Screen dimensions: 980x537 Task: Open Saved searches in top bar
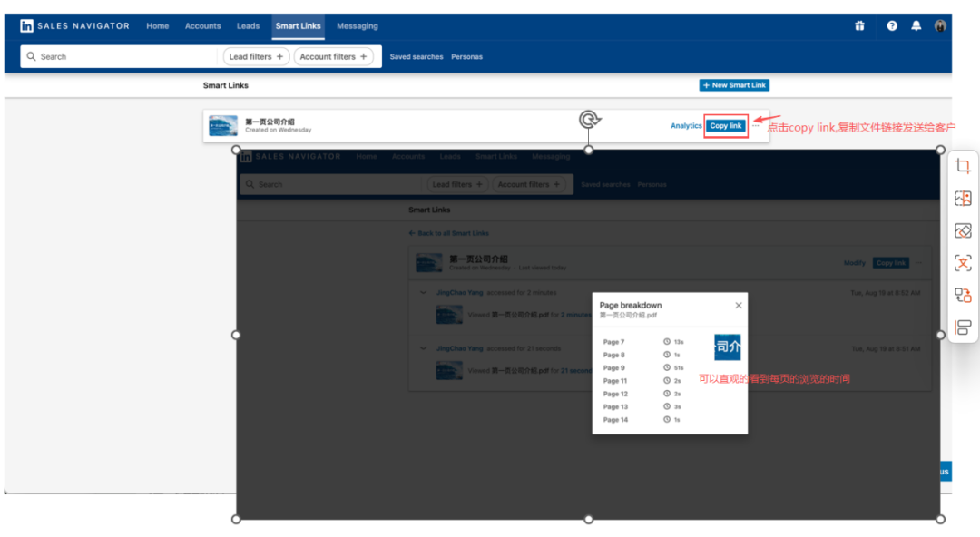(x=416, y=57)
